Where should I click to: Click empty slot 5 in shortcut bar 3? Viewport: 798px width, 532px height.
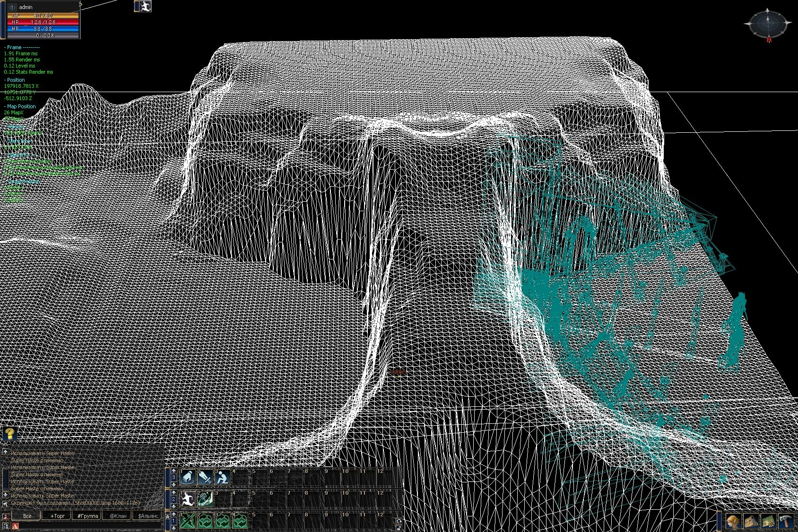(x=260, y=477)
